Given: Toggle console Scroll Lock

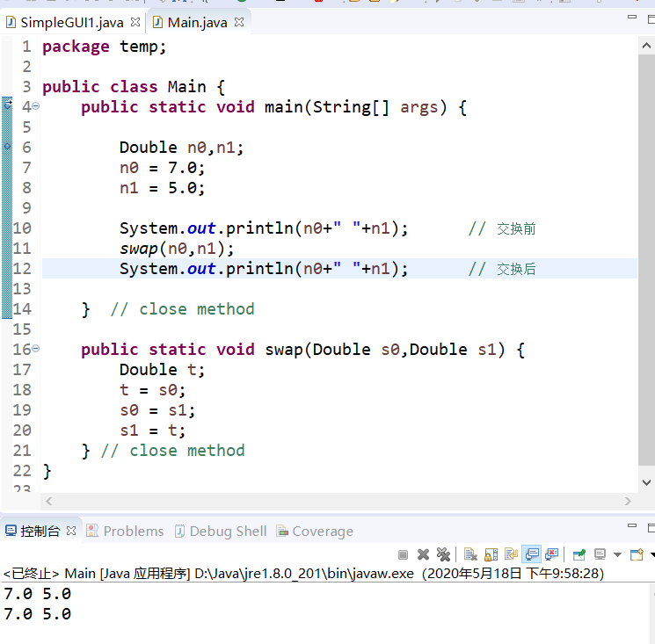Looking at the screenshot, I should click(x=491, y=554).
